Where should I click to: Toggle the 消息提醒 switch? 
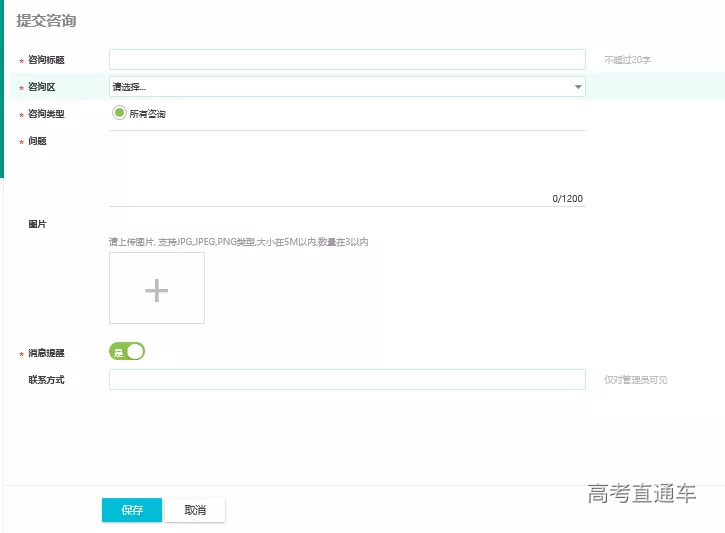(x=127, y=352)
